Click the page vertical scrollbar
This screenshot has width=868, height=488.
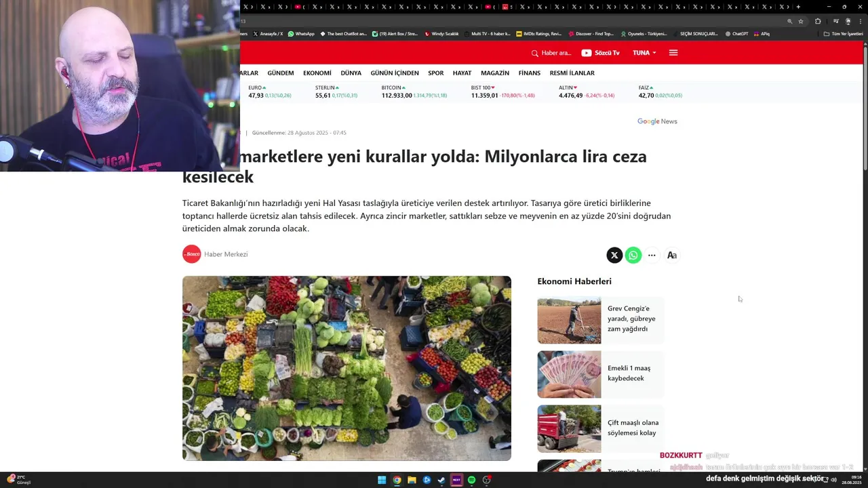click(865, 108)
